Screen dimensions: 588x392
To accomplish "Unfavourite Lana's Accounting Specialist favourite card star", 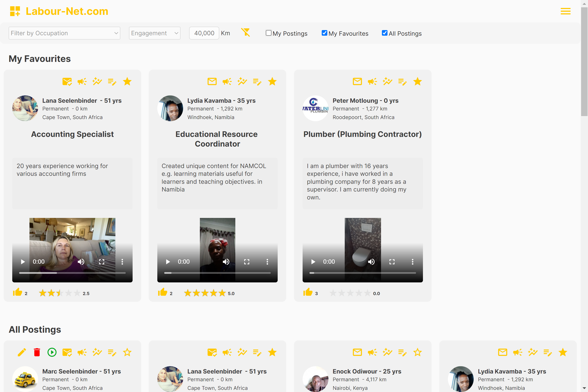I will pyautogui.click(x=127, y=81).
